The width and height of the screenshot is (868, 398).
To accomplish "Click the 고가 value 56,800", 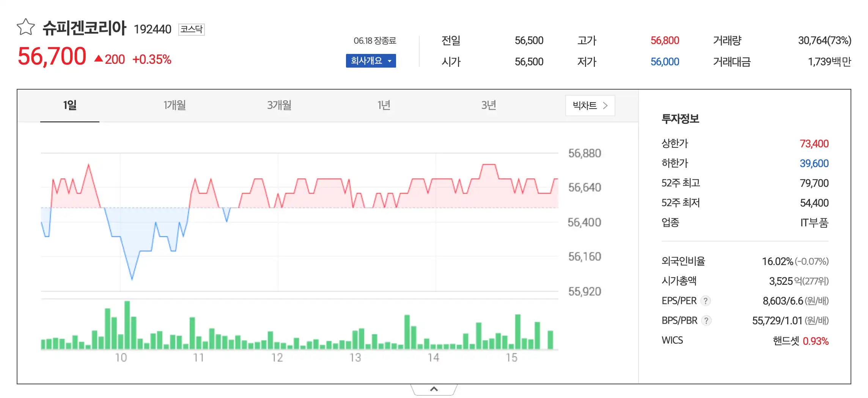I will tap(665, 41).
